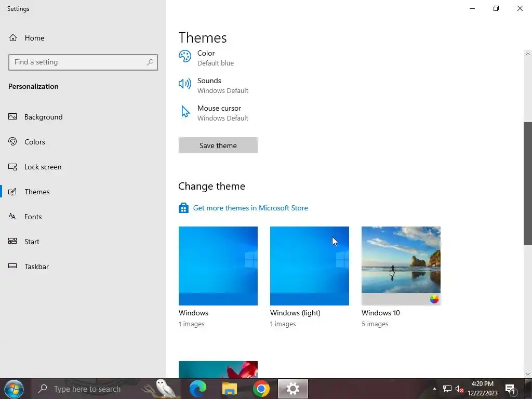Apply the Windows 10 theme thumbnail

pyautogui.click(x=401, y=265)
